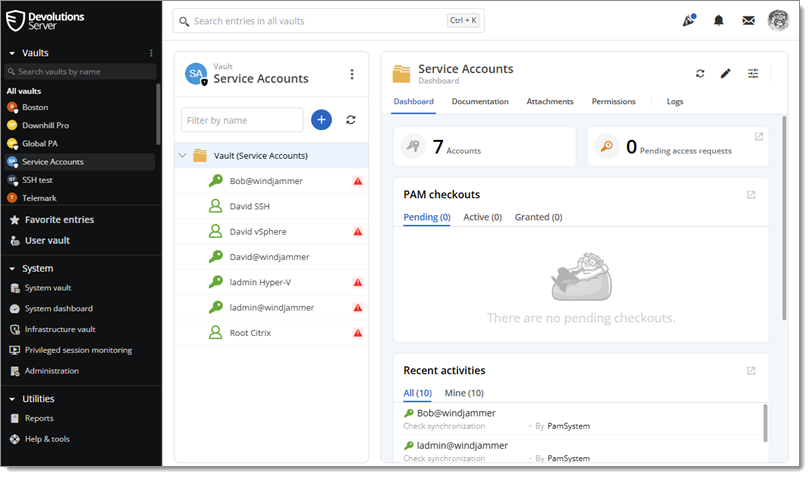This screenshot has height=477, width=810.
Task: Open the Service Accounts vault kebab menu
Action: (351, 74)
